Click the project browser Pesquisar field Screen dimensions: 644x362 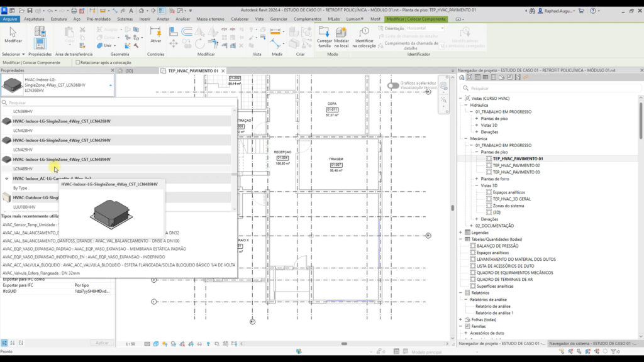pyautogui.click(x=550, y=88)
